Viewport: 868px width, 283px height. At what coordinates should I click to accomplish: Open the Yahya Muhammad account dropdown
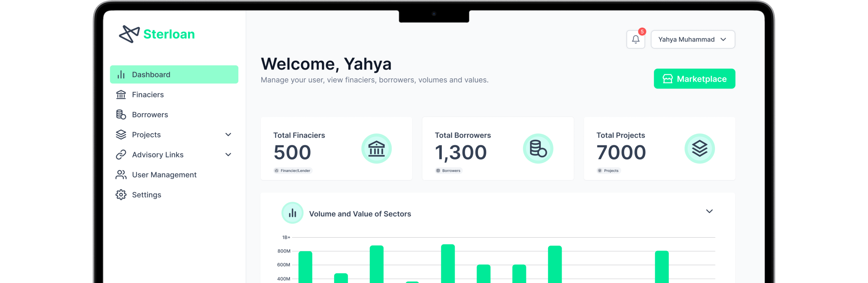[x=693, y=39]
